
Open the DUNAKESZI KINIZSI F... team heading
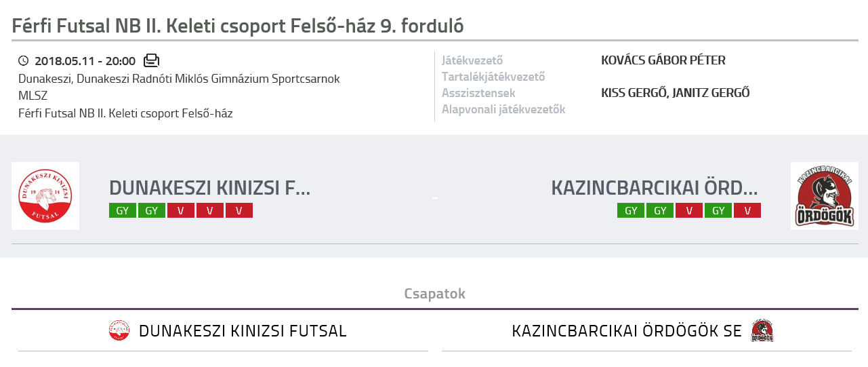(209, 187)
